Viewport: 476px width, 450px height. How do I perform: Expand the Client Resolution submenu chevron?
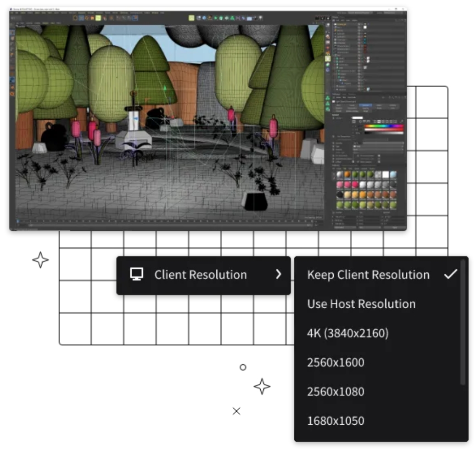tap(278, 275)
